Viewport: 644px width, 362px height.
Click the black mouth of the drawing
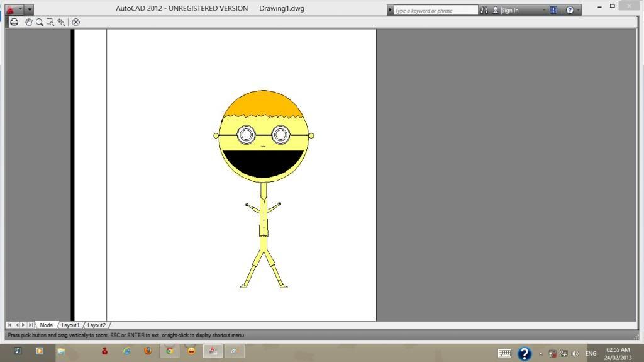[x=263, y=163]
